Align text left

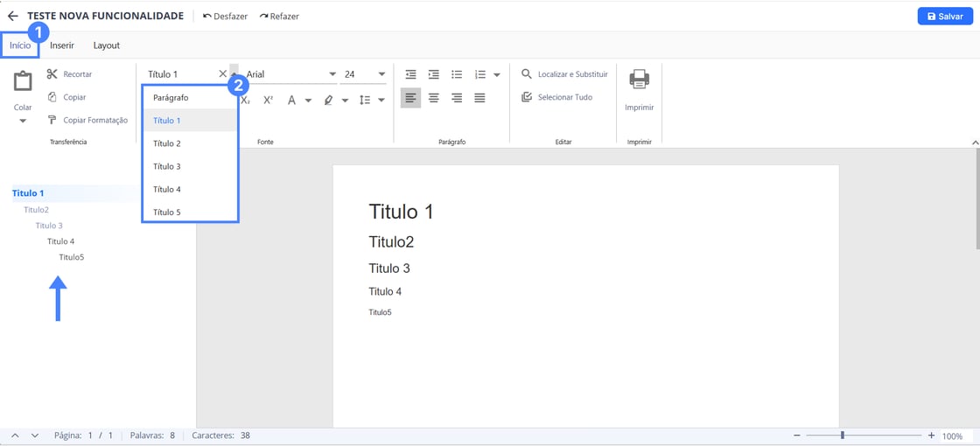(410, 97)
